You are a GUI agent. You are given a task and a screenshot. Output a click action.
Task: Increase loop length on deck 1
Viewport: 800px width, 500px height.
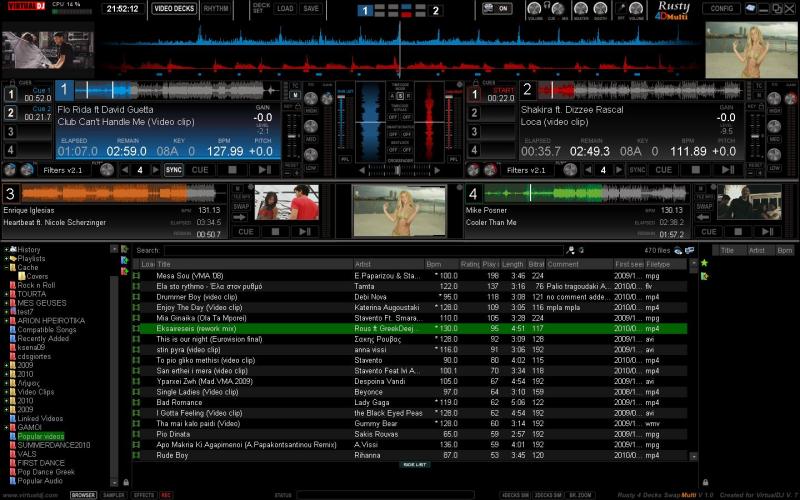tap(155, 170)
